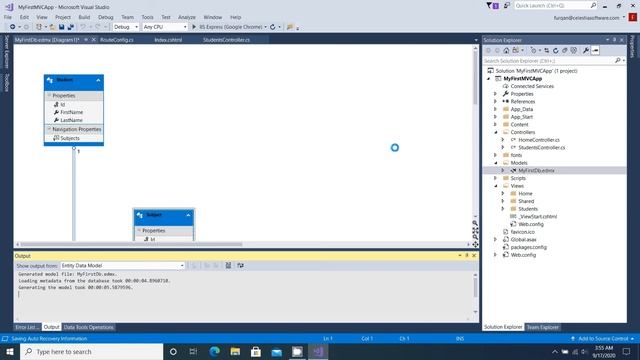Image resolution: width=640 pixels, height=360 pixels.
Task: Click the feedback icon beside Quick Launch
Action: (507, 6)
